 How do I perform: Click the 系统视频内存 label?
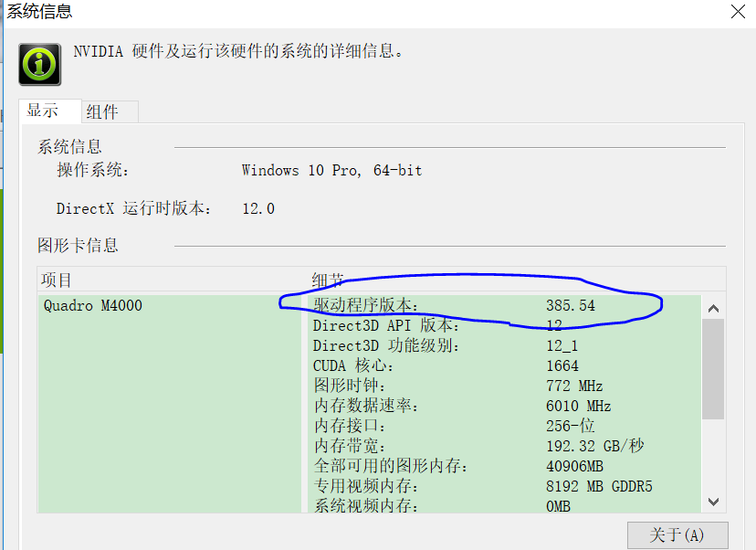point(366,505)
